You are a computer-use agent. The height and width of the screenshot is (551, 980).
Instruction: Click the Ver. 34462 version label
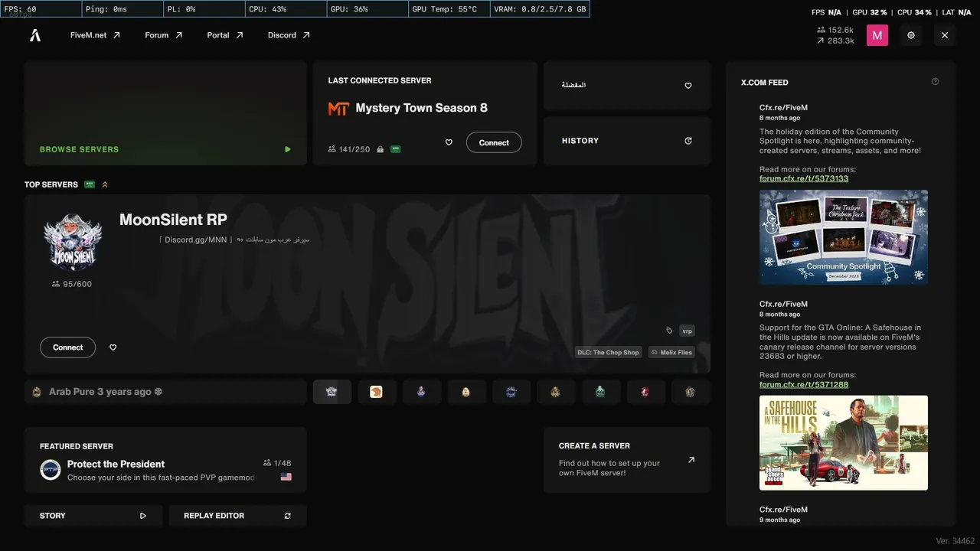(x=955, y=541)
